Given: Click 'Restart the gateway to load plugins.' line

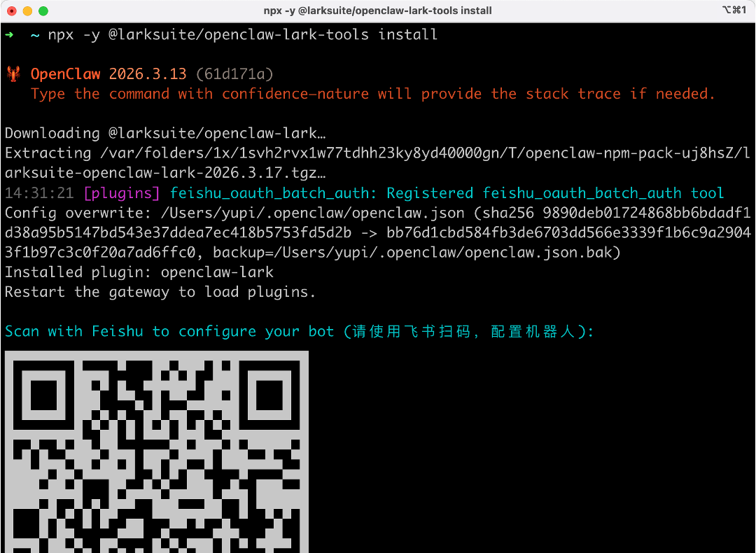Looking at the screenshot, I should pyautogui.click(x=160, y=292).
